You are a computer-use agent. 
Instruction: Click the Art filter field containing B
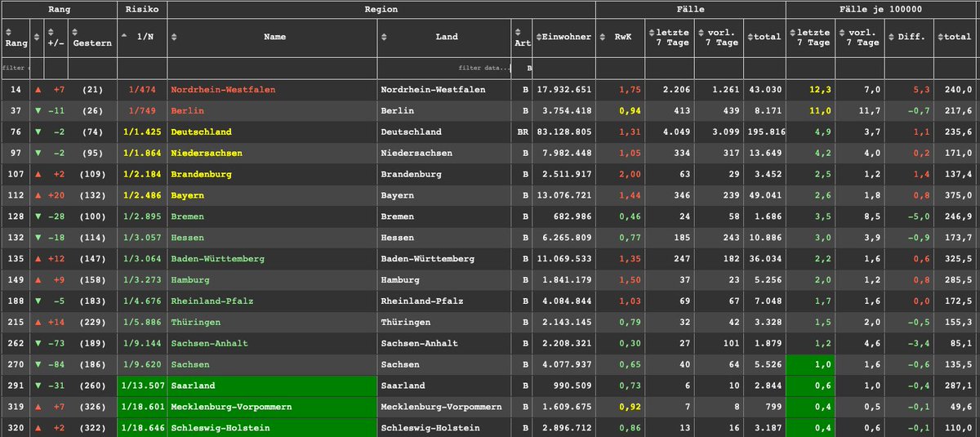[523, 68]
